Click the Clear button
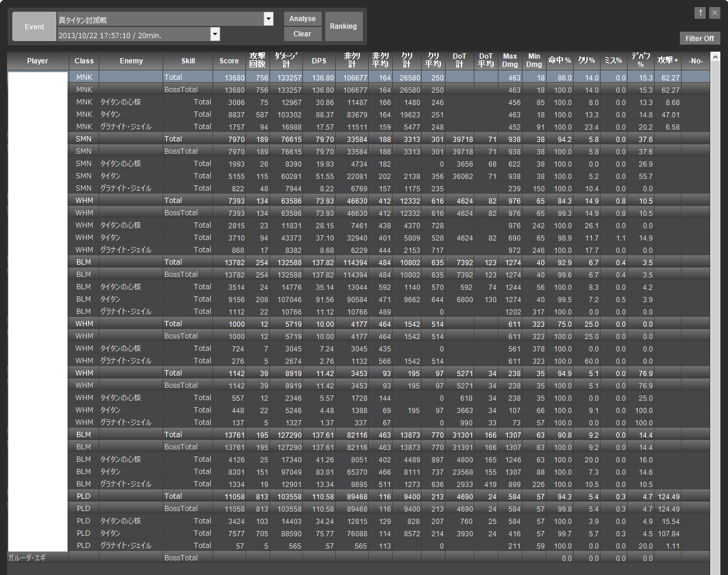Screen dimensions: 728x575 (x=302, y=34)
